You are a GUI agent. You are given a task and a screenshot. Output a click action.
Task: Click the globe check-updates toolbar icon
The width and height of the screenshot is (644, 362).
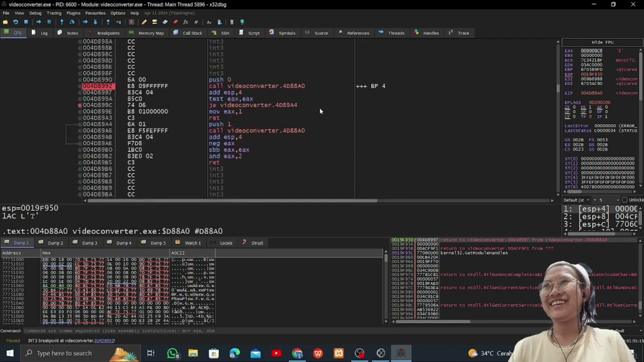click(x=242, y=22)
